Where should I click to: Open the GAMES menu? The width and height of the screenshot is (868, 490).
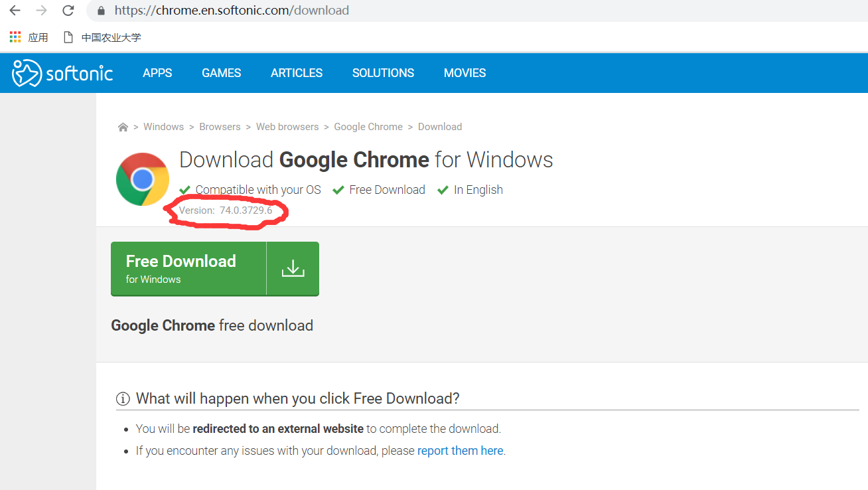coord(222,73)
